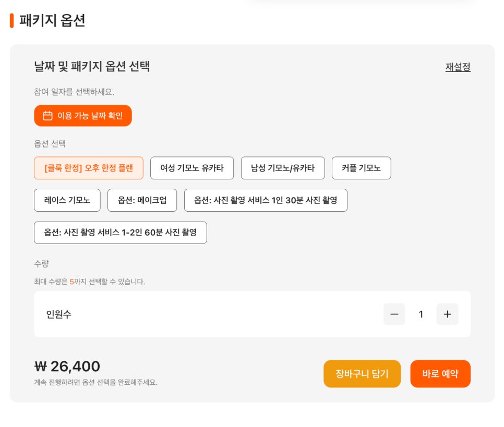Select 여성 기모노 유카타 option

[x=192, y=168]
